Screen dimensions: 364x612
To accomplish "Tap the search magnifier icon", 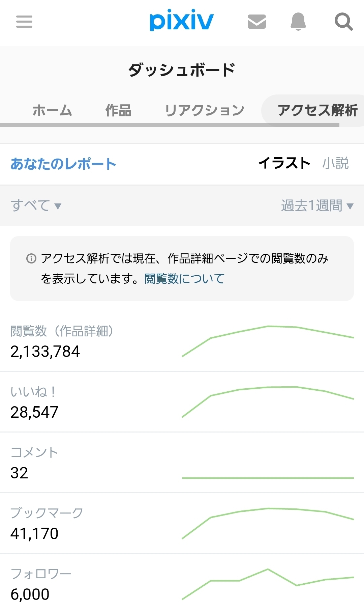I will point(343,22).
